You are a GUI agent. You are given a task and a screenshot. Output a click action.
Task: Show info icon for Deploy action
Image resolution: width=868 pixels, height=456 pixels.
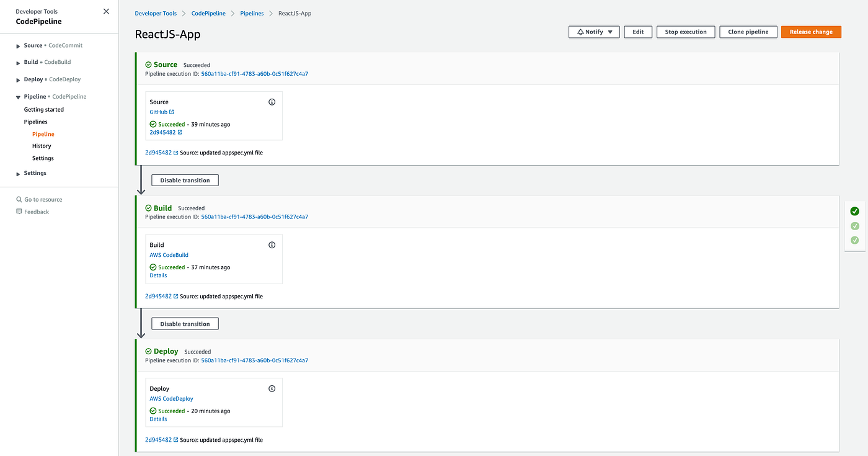pos(272,388)
